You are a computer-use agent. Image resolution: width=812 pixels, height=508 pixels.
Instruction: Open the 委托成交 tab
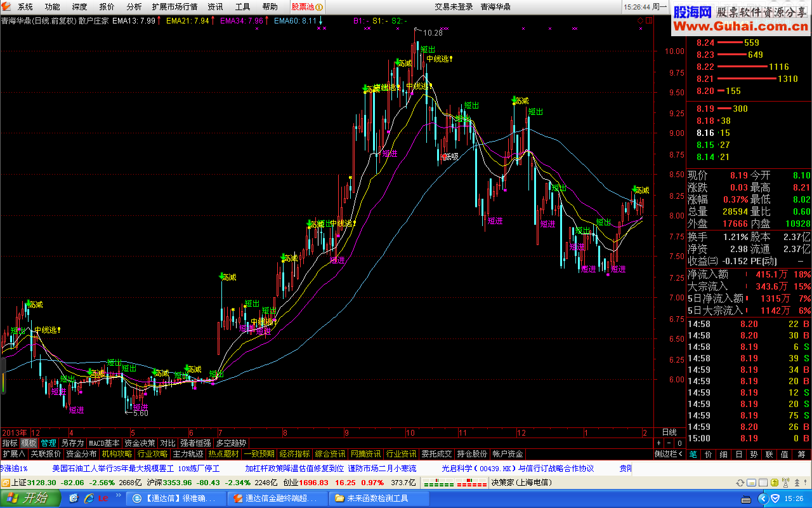(436, 454)
